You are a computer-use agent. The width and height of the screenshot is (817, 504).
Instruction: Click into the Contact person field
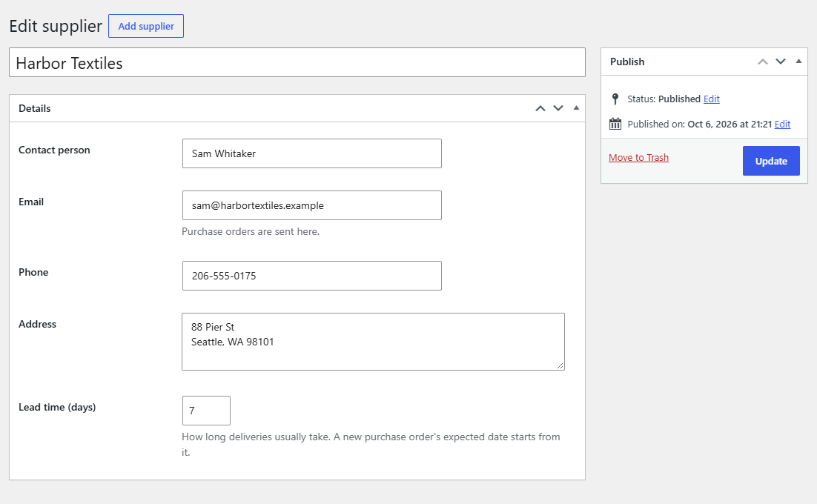coord(311,153)
